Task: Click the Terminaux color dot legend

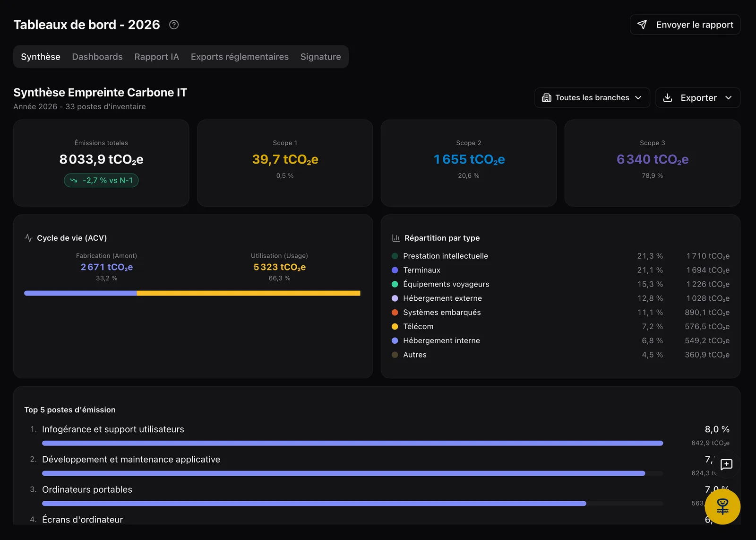Action: click(395, 270)
